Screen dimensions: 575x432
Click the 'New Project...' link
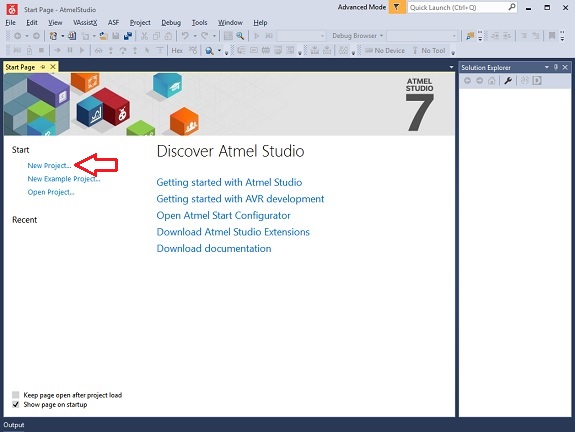tap(50, 166)
